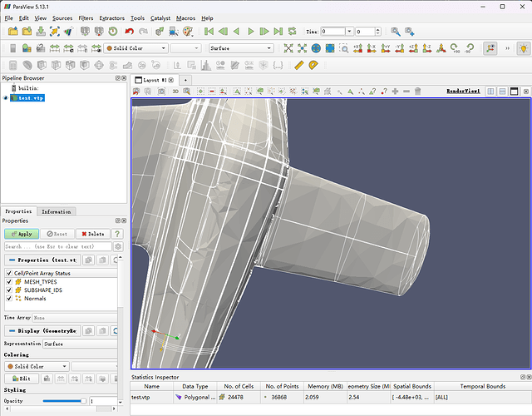Image resolution: width=532 pixels, height=416 pixels.
Task: Toggle visibility eye for test.vtp
Action: pos(7,97)
